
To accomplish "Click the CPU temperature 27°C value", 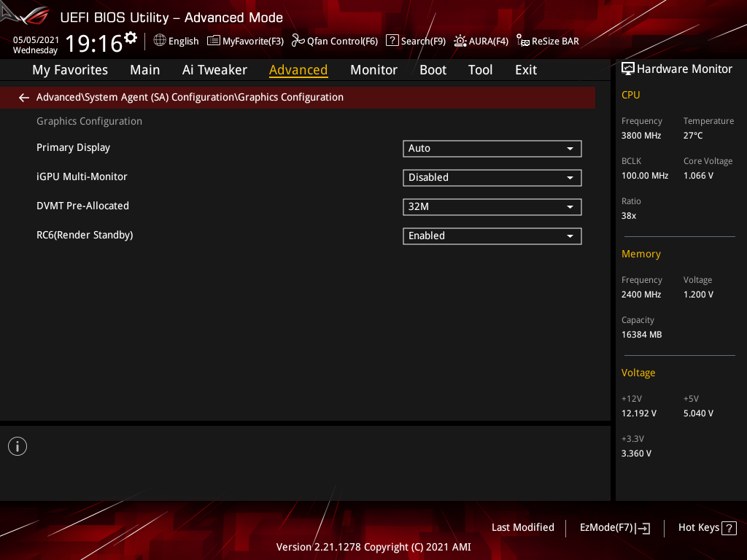I will 693,136.
